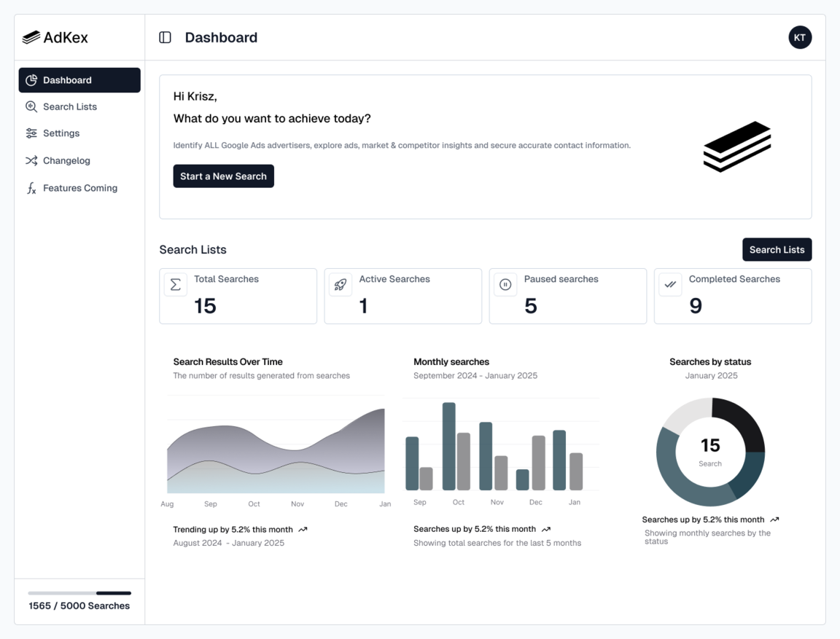Click the Search Lists magnifier icon in sidebar
Image resolution: width=840 pixels, height=639 pixels.
pos(31,106)
